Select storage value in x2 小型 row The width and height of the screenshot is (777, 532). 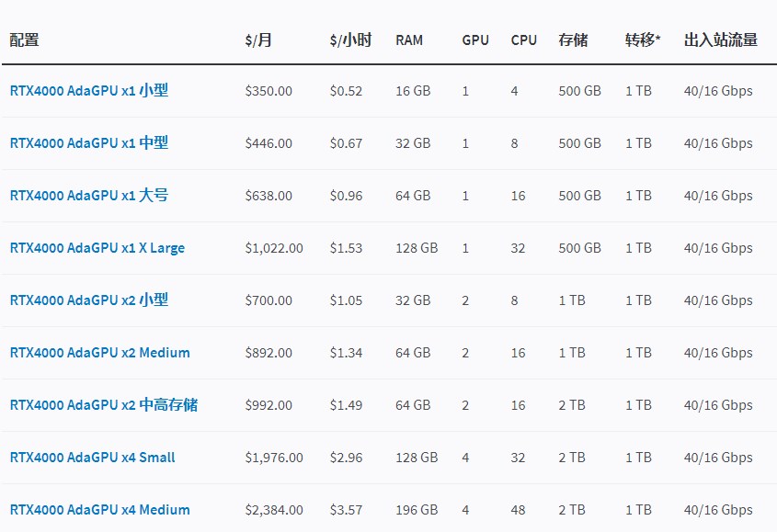tap(572, 300)
